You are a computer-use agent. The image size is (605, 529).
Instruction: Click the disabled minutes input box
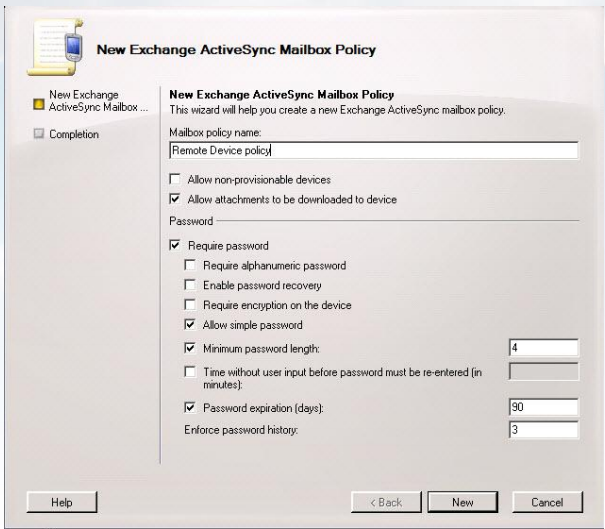pos(544,372)
